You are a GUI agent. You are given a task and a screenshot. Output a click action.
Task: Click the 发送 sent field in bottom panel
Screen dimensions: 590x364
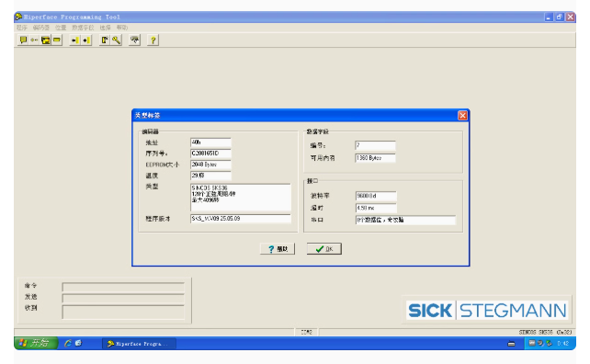click(x=123, y=299)
